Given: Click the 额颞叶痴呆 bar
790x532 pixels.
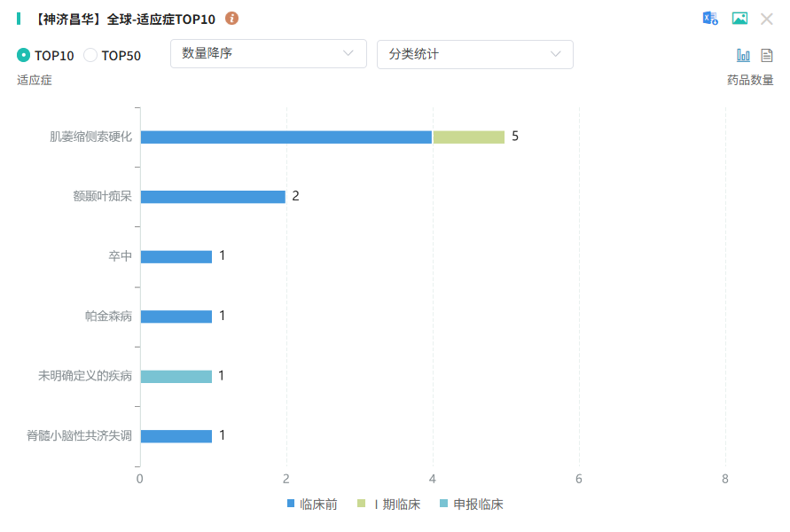Looking at the screenshot, I should (x=213, y=197).
